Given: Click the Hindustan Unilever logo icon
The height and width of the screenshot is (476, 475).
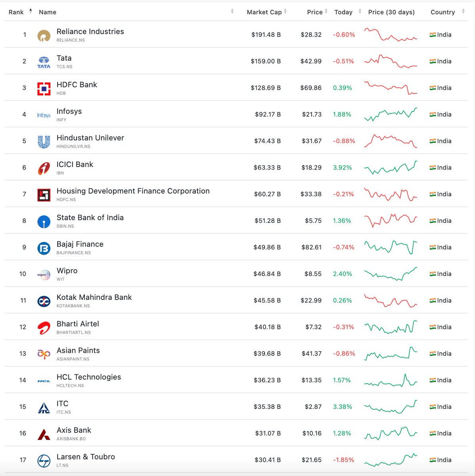Looking at the screenshot, I should [x=44, y=142].
